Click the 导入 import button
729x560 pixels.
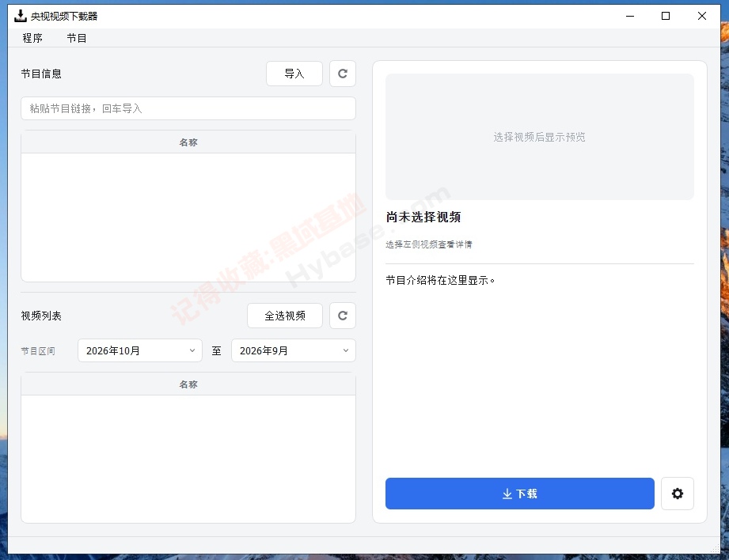[294, 74]
